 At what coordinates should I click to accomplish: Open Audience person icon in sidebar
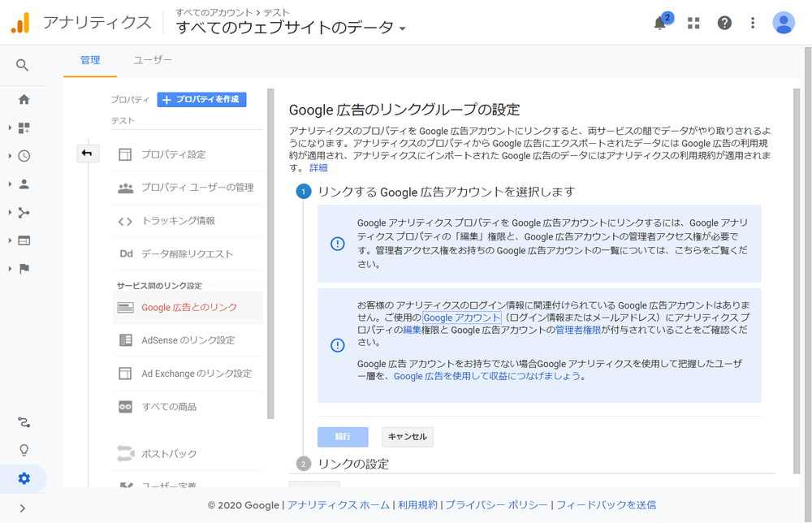(x=24, y=184)
